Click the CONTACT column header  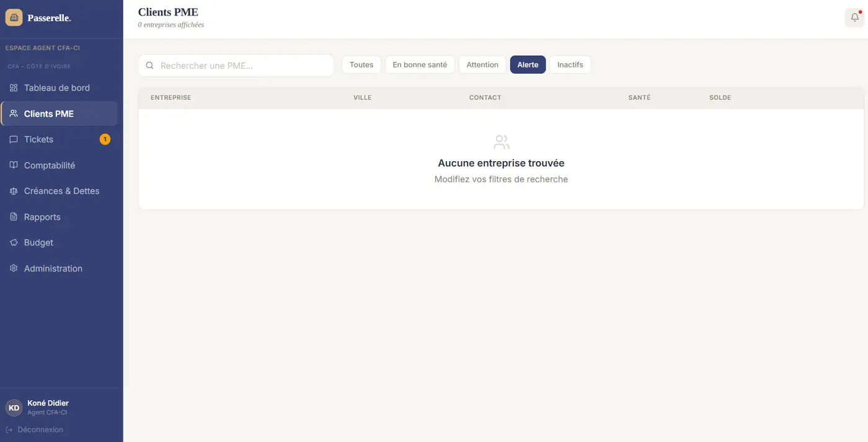tap(485, 98)
